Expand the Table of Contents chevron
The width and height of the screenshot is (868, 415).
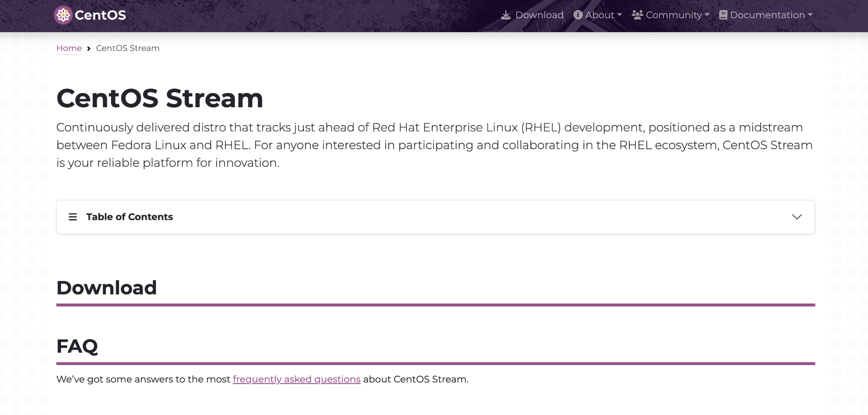797,217
